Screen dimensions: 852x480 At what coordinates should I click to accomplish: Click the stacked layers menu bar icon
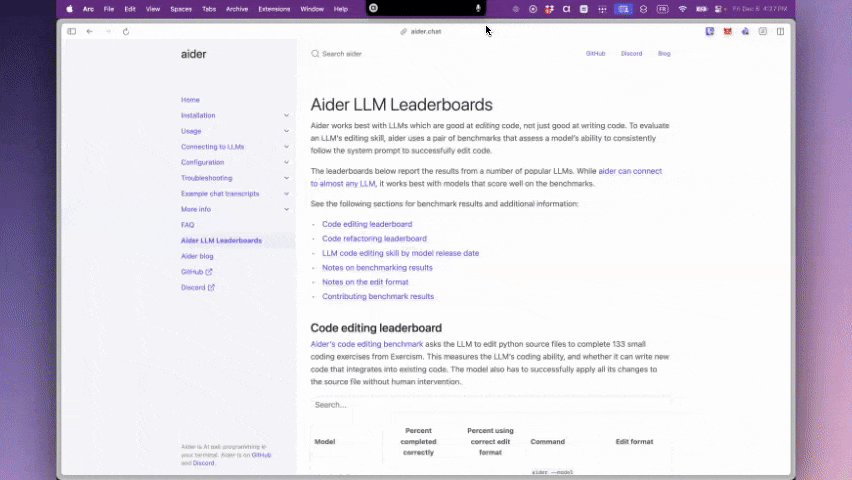pos(643,9)
